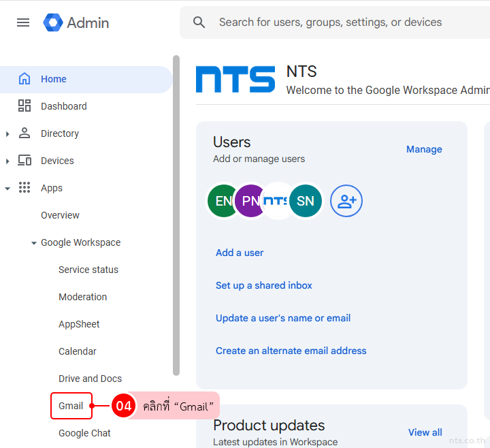Select the PN user avatar
Viewport: 490px width, 448px height.
[x=249, y=201]
